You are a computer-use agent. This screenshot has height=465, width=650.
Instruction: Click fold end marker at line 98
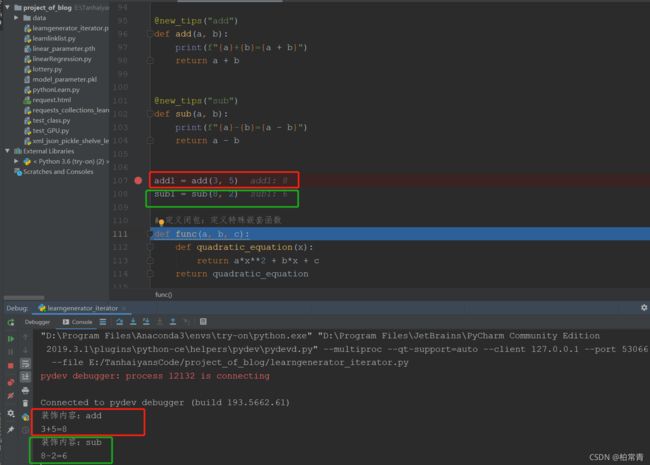(x=150, y=61)
